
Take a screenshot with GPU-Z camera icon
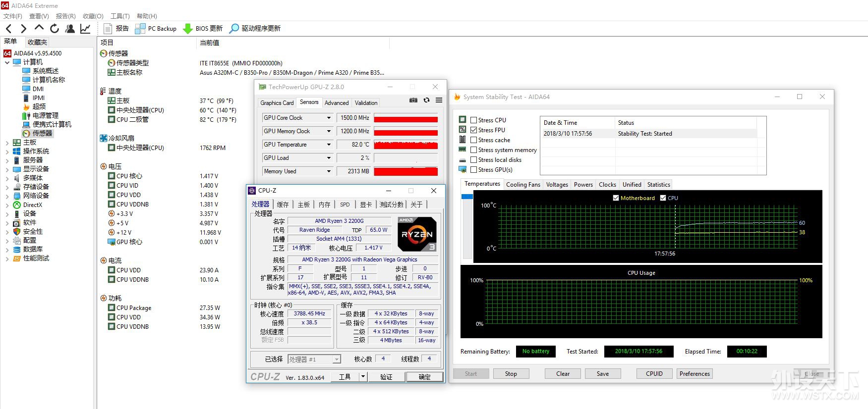click(413, 100)
